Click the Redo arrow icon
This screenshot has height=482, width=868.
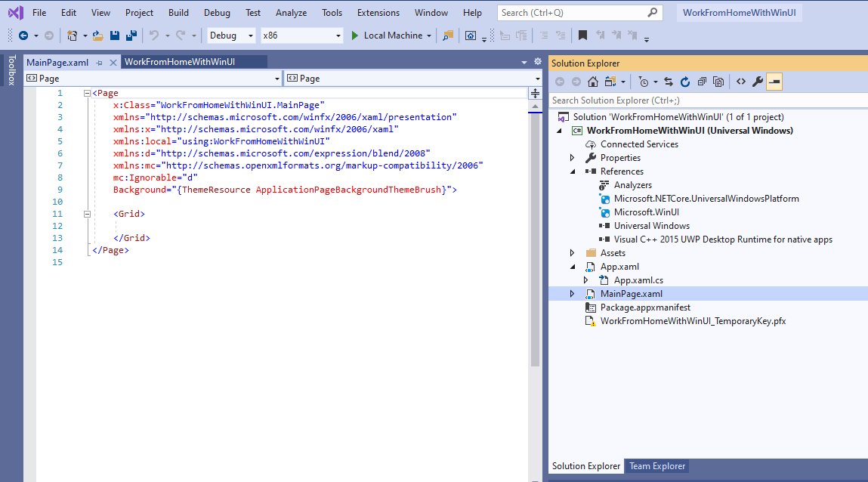(x=181, y=36)
